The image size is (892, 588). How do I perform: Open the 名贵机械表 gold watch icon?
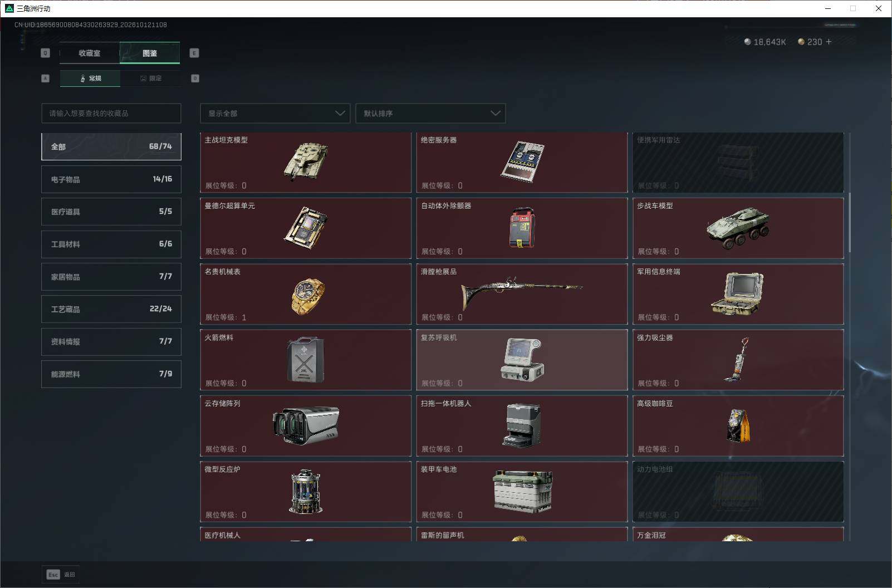pyautogui.click(x=307, y=296)
